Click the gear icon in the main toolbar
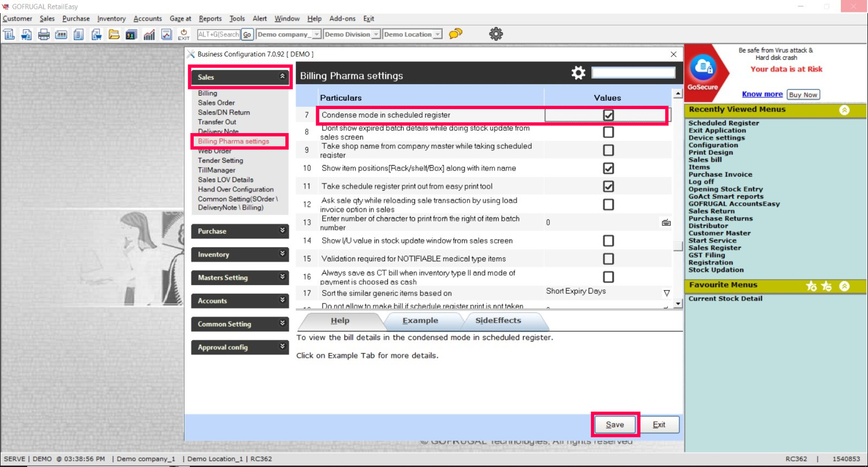 pos(496,34)
